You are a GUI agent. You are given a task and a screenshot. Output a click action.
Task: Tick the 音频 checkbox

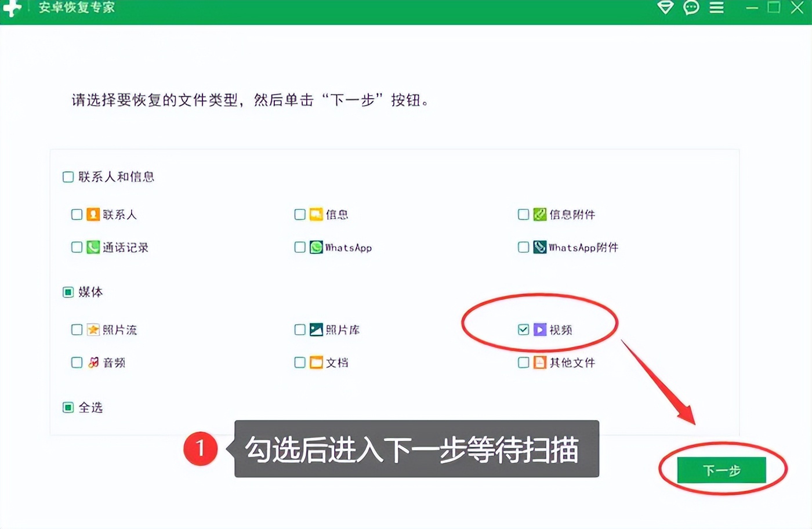pos(77,363)
